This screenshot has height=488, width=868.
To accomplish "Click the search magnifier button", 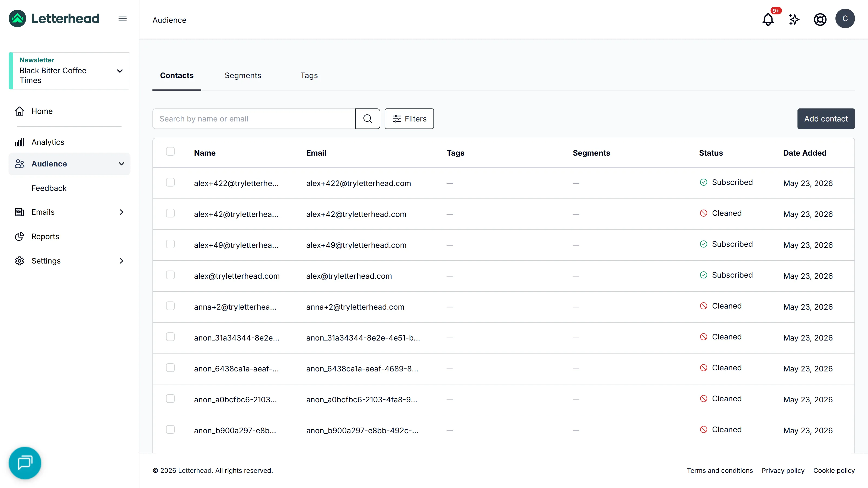I will tap(368, 118).
